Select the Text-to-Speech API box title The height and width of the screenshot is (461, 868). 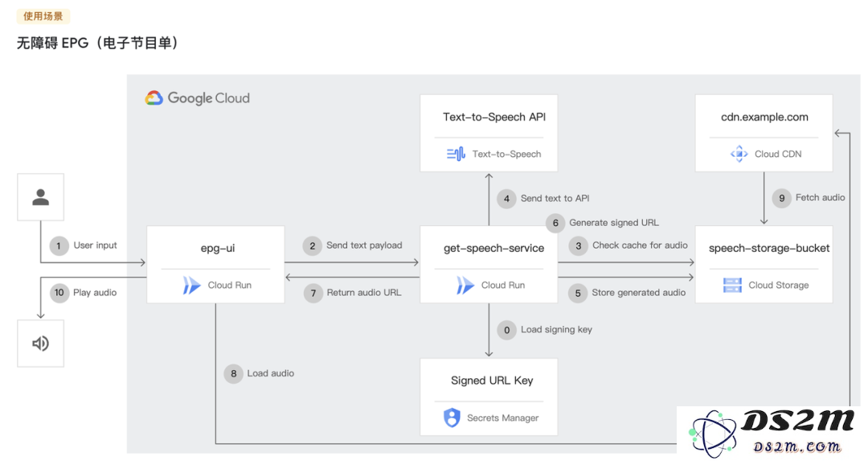[494, 117]
